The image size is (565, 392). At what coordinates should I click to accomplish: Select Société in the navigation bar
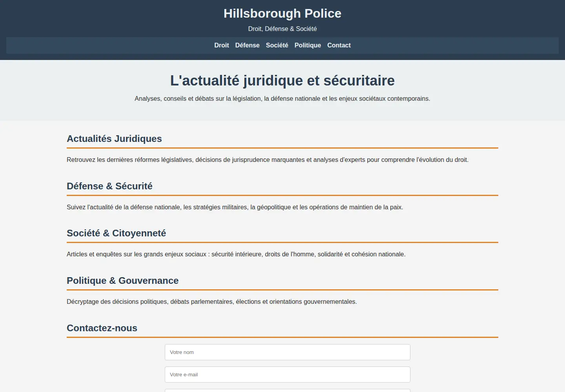[277, 45]
